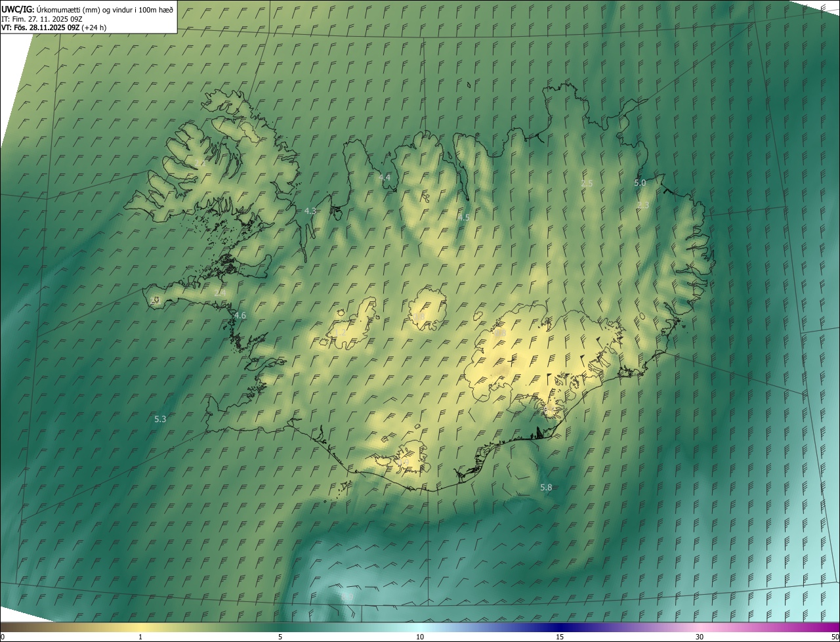This screenshot has width=840, height=642.
Task: Click the 5.3 value label
Action: (160, 419)
